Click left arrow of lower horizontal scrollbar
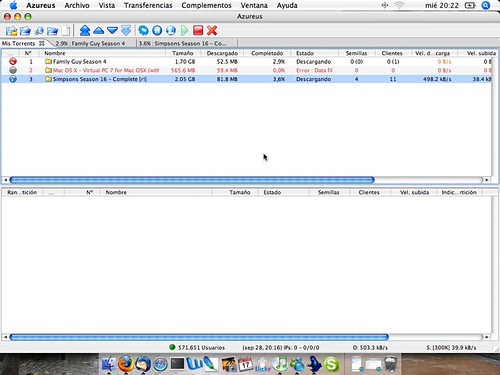Image resolution: width=500 pixels, height=375 pixels. tap(5, 337)
